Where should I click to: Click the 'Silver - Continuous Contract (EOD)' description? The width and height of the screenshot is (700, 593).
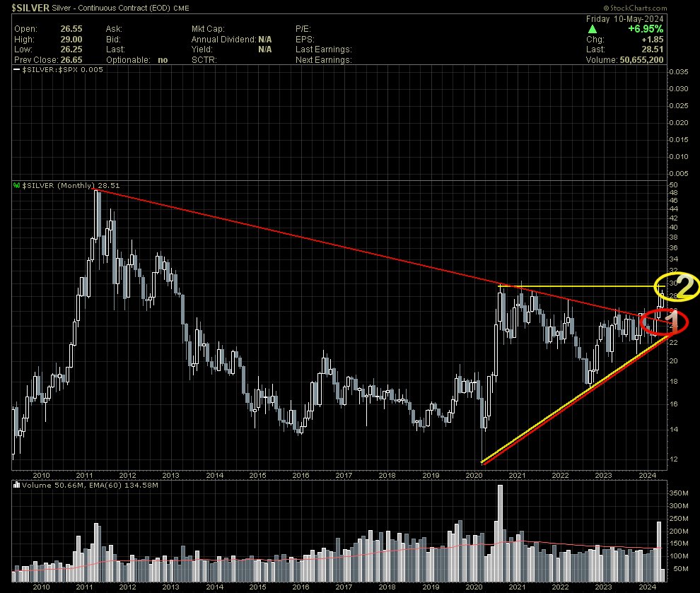(x=111, y=8)
